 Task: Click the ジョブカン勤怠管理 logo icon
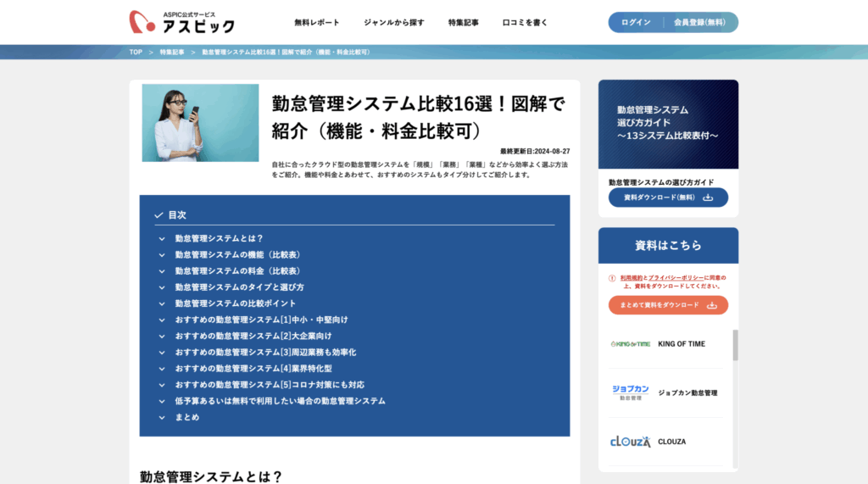pyautogui.click(x=630, y=392)
